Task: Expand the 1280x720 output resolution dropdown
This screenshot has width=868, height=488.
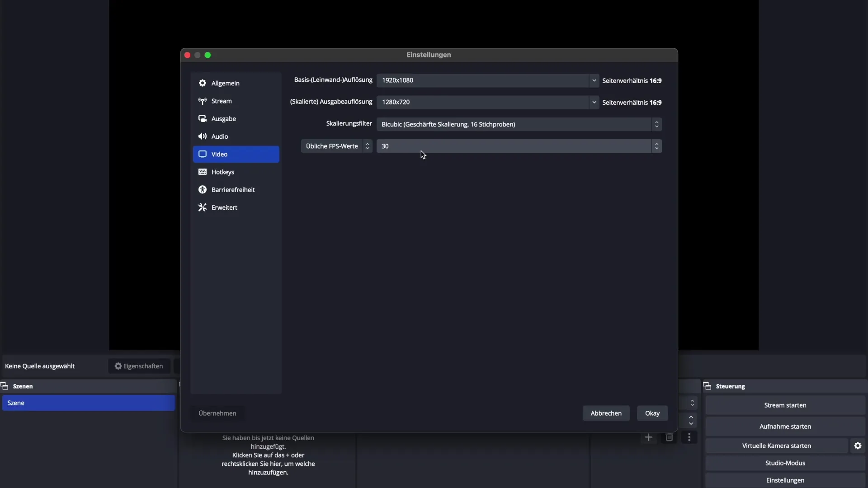Action: [594, 102]
